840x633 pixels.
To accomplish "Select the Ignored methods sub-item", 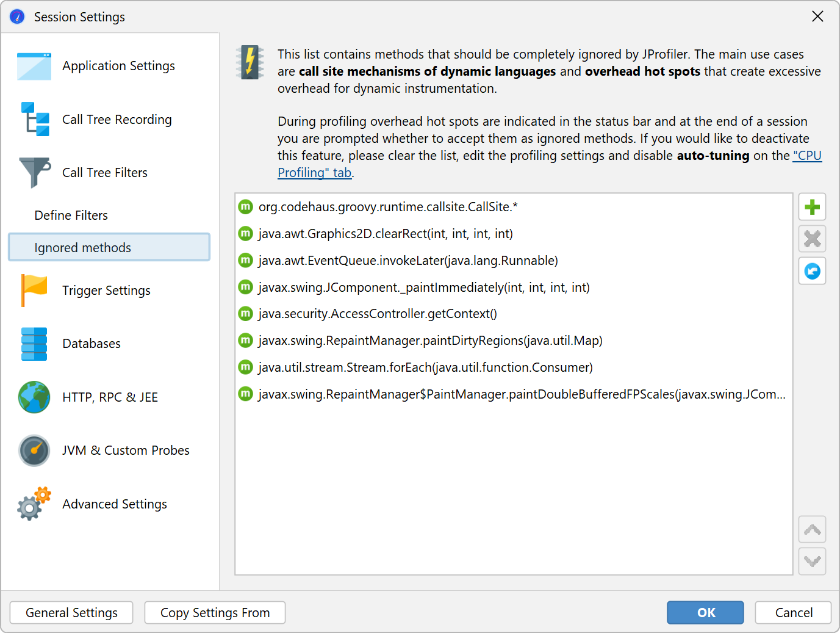I will pyautogui.click(x=109, y=247).
